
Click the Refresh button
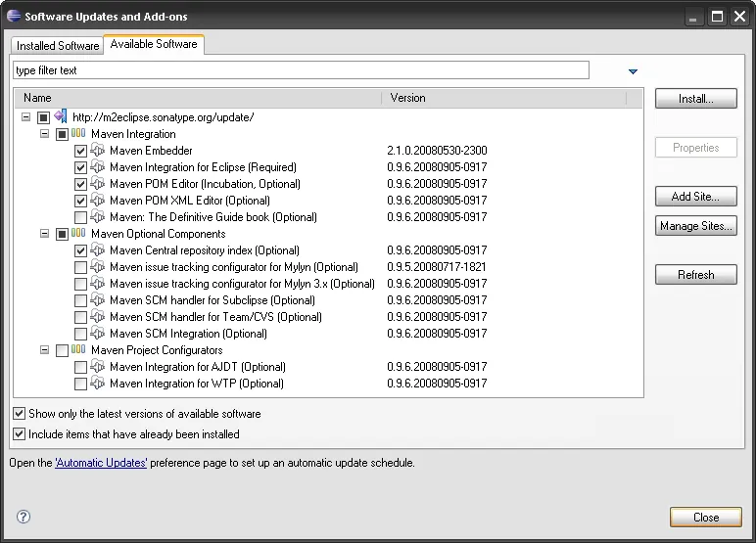pos(695,275)
